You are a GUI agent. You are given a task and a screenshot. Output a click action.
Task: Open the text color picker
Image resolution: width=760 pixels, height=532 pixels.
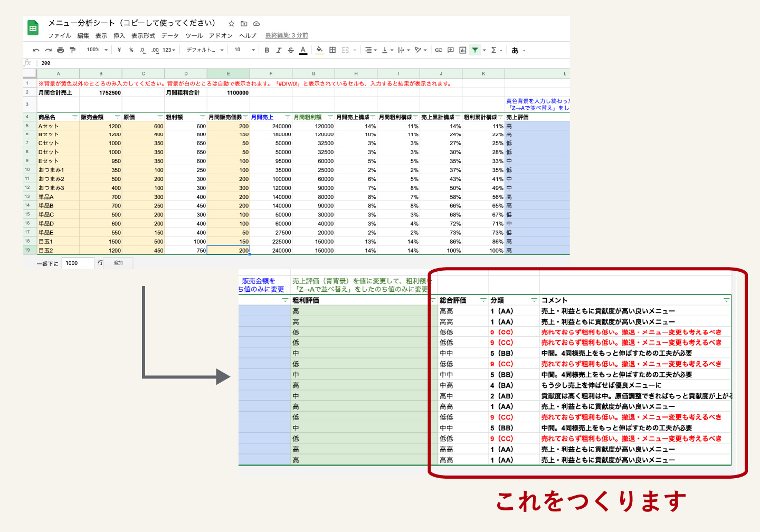pos(303,50)
